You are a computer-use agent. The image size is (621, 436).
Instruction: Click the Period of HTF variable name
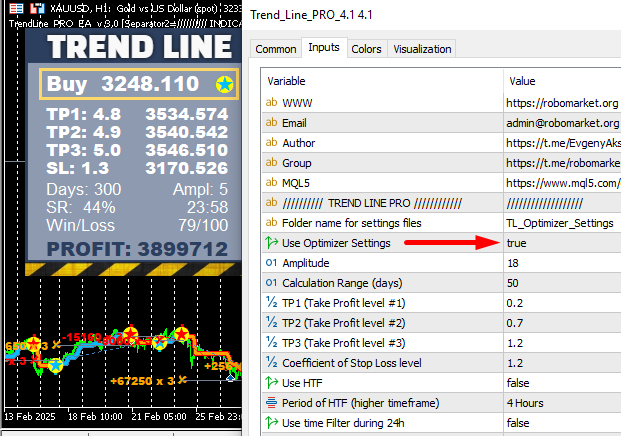(361, 403)
